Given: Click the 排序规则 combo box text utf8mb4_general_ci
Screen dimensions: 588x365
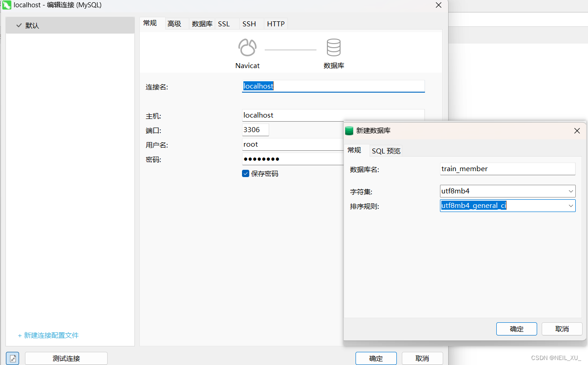Looking at the screenshot, I should tap(474, 206).
